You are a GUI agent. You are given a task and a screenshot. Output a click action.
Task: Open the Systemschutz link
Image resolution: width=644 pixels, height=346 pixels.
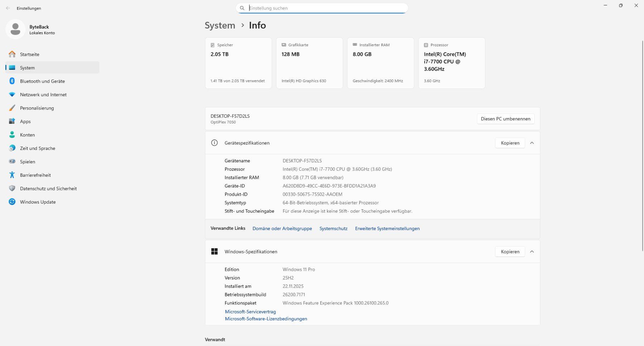click(333, 229)
